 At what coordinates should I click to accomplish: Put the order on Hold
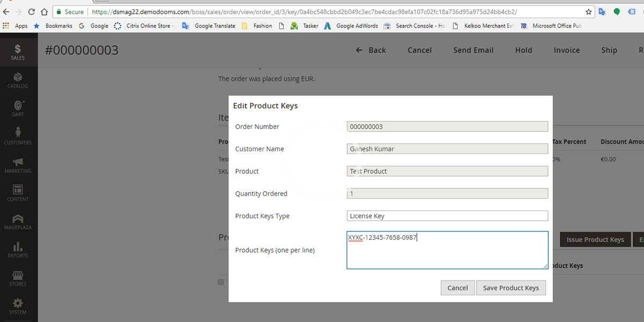click(x=523, y=50)
